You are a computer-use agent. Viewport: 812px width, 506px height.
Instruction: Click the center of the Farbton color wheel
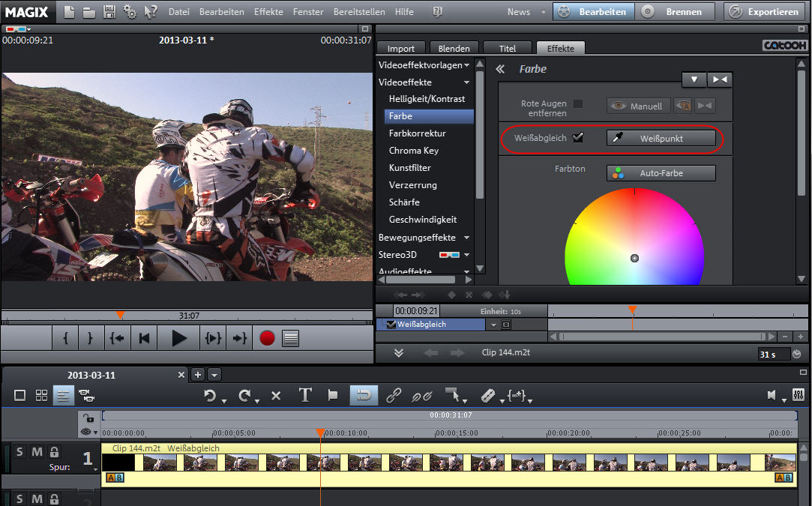[634, 258]
